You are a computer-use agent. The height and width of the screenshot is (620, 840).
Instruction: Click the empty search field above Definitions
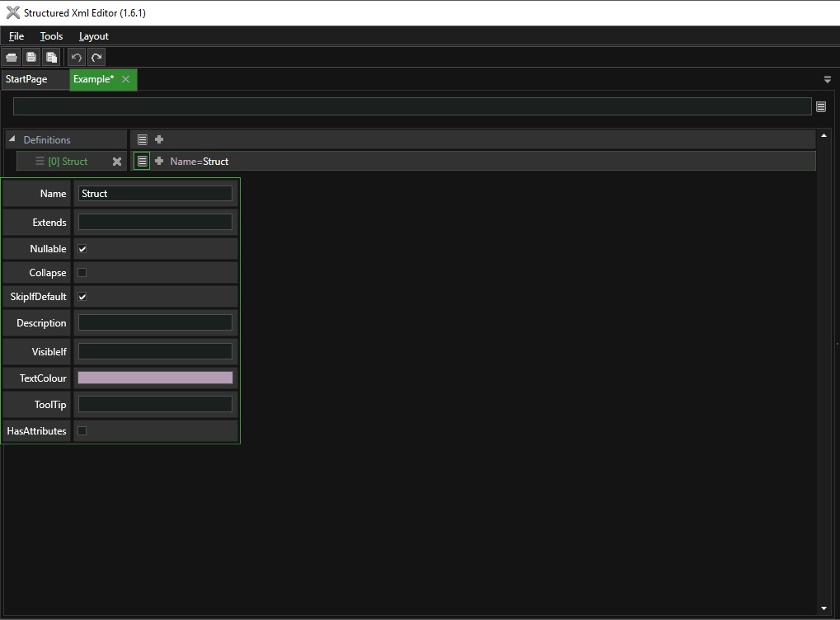point(412,106)
